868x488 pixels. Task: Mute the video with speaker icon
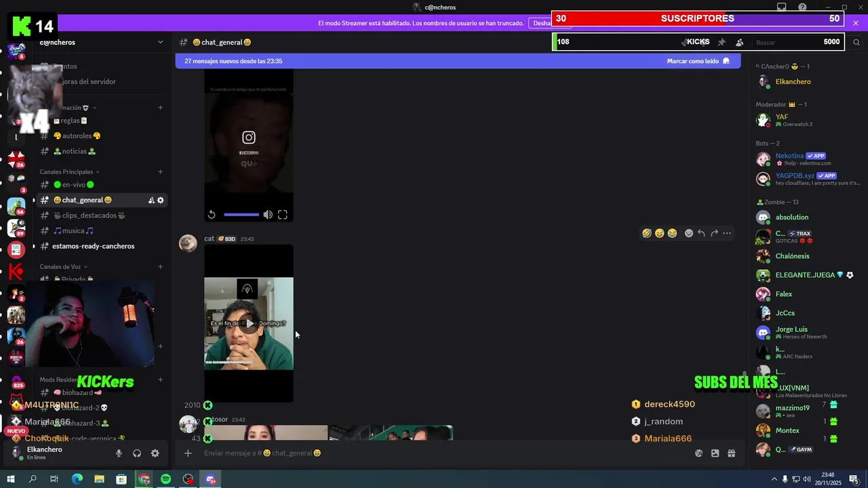(x=268, y=215)
